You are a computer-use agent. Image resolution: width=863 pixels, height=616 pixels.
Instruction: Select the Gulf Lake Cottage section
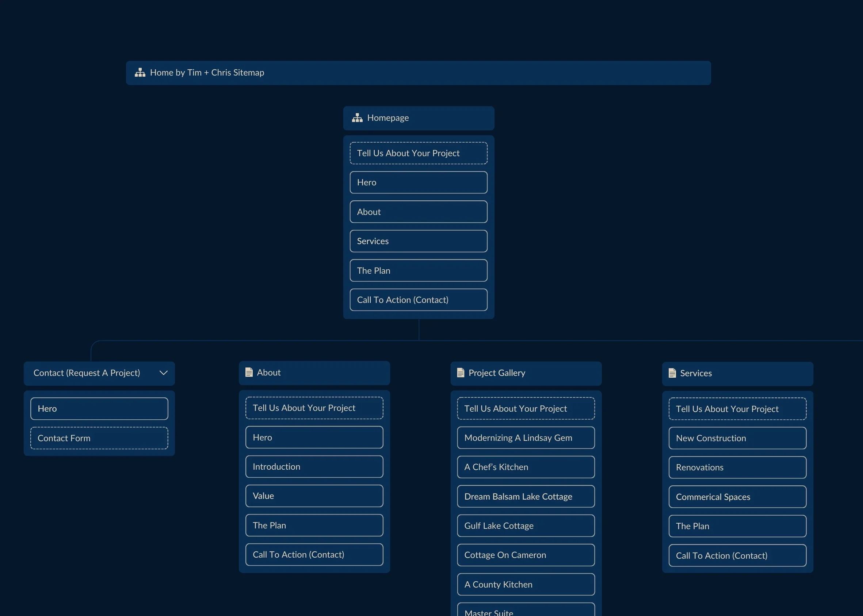click(526, 526)
